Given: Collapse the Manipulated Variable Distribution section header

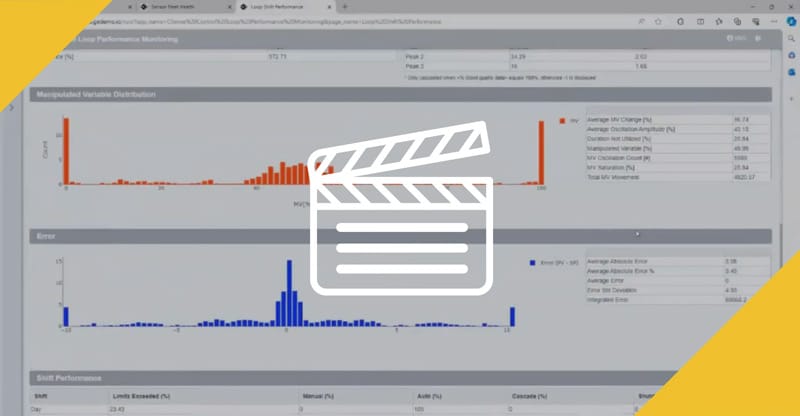Looking at the screenshot, I should click(x=401, y=94).
